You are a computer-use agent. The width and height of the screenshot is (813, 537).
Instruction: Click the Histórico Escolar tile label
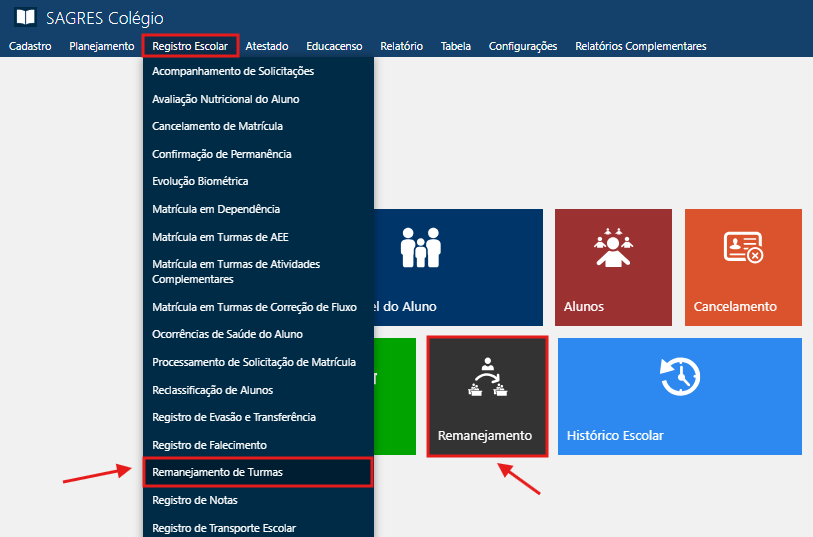(x=615, y=436)
